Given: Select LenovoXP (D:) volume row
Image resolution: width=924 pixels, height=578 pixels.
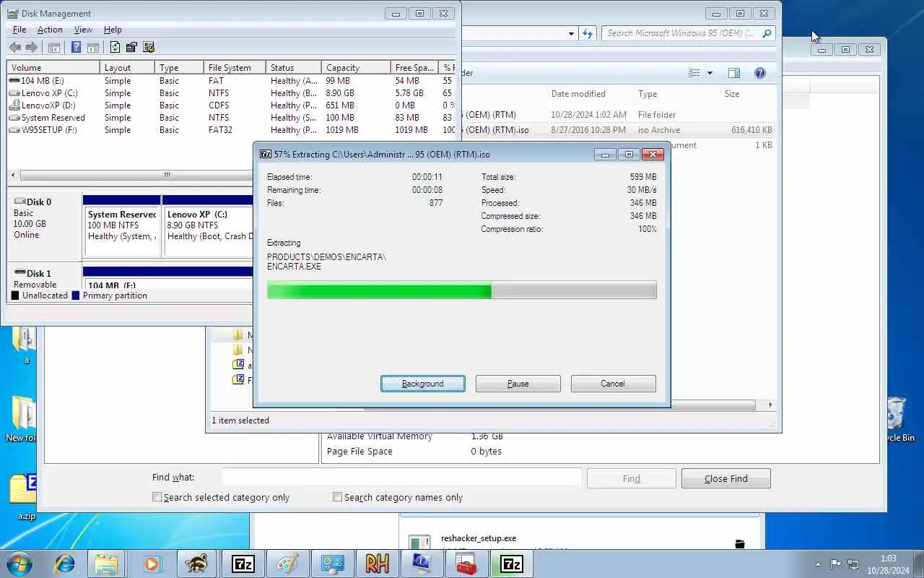Looking at the screenshot, I should (x=231, y=105).
